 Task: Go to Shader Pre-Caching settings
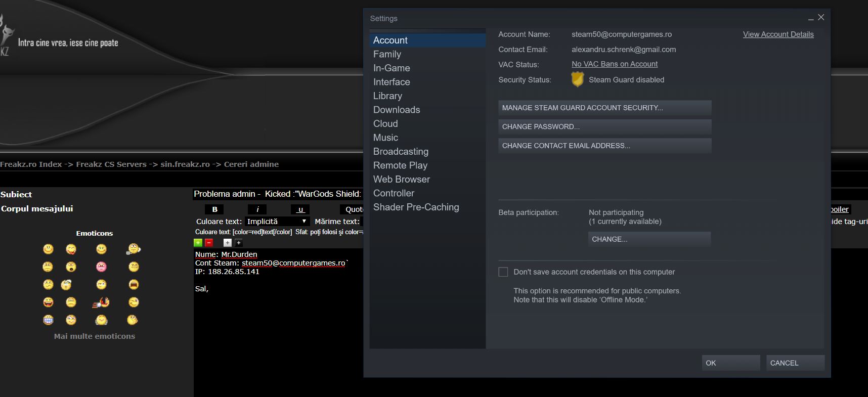click(x=427, y=207)
